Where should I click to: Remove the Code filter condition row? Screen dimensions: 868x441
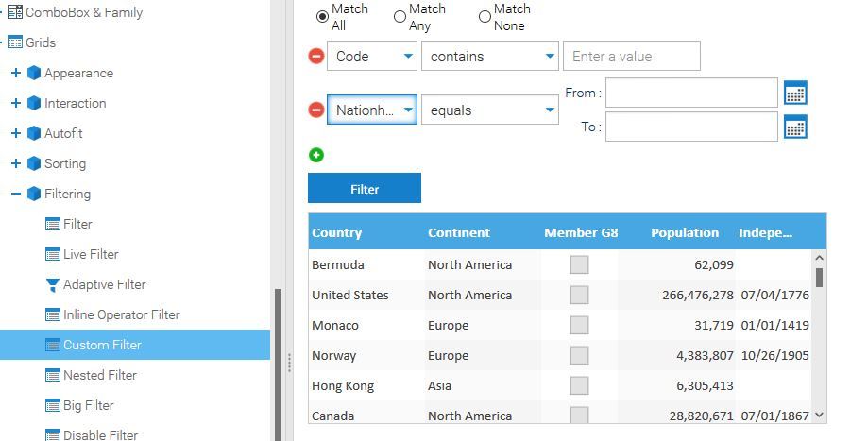(x=316, y=57)
